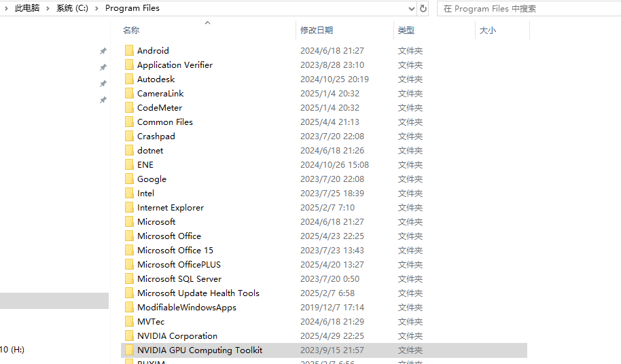621x364 pixels.
Task: Click the first quick access pin icon
Action: 103,51
